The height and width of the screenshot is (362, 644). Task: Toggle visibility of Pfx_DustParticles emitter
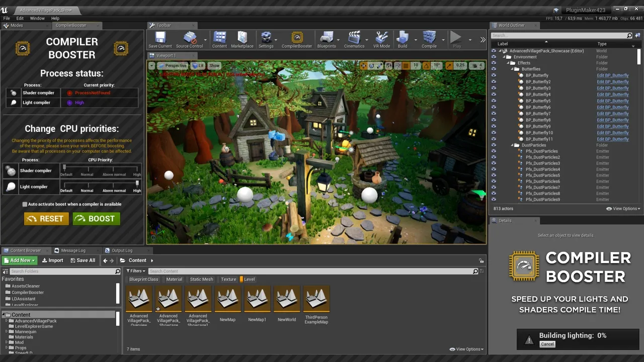click(x=494, y=151)
